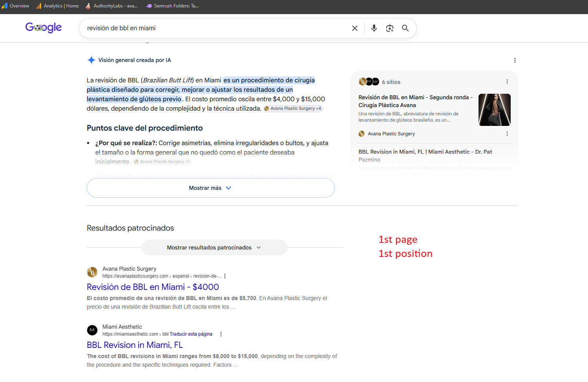Start voice search with microphone icon

click(x=374, y=28)
